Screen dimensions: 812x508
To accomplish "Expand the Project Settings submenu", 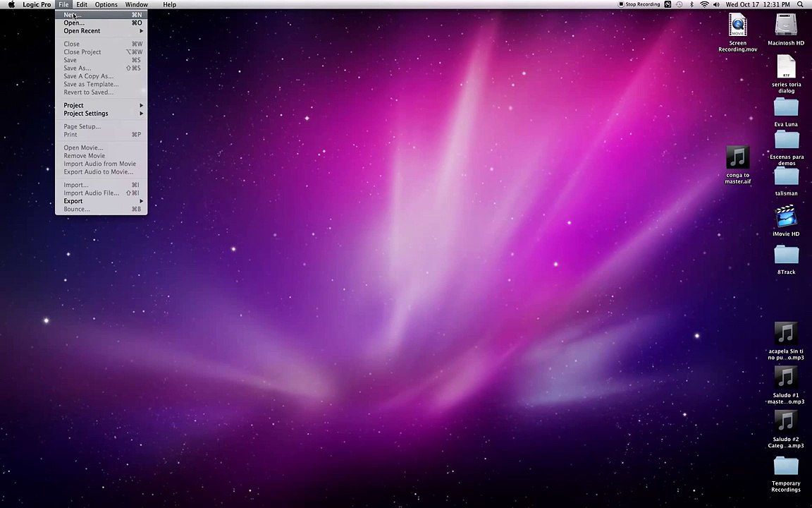I will click(101, 114).
